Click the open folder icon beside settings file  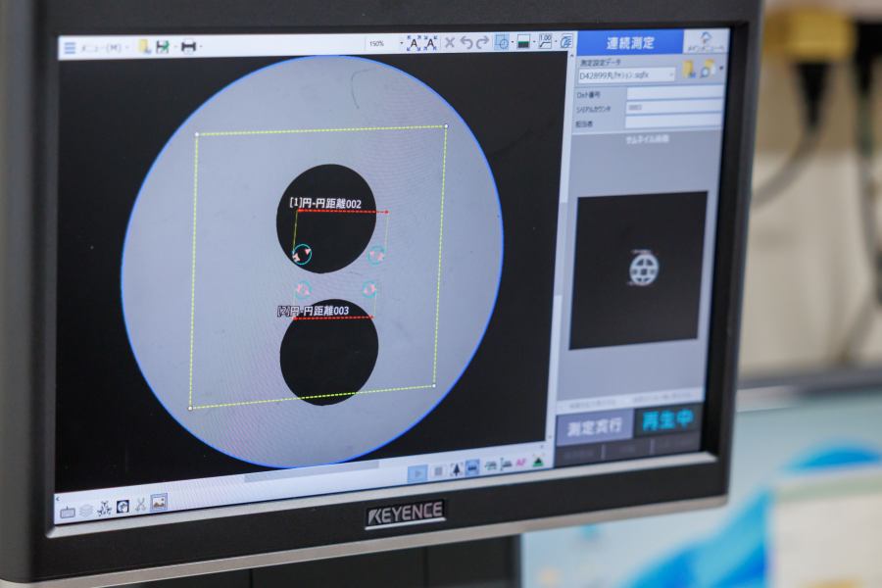point(690,70)
